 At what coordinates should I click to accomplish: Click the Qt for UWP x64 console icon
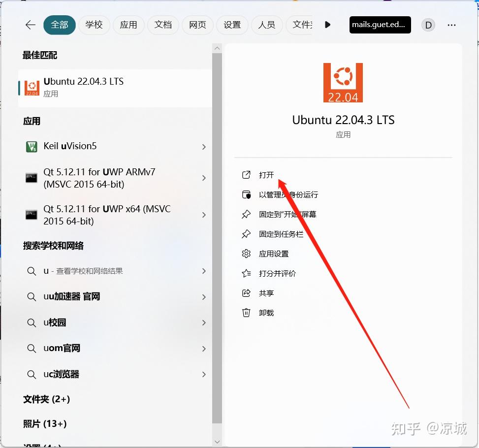[x=32, y=215]
